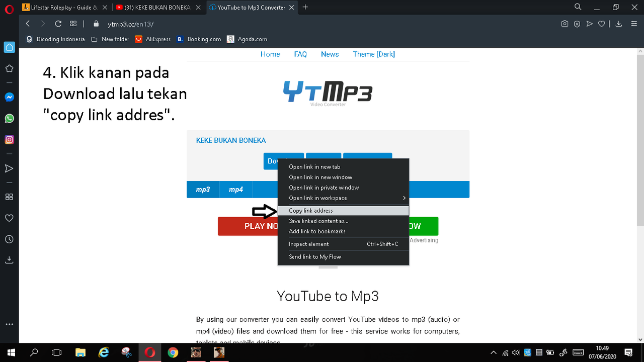Select YouTube to Mp3 Converter tab

(251, 8)
